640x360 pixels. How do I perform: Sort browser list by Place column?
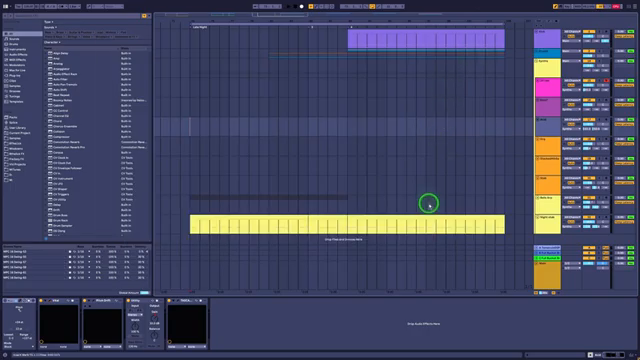coord(135,48)
